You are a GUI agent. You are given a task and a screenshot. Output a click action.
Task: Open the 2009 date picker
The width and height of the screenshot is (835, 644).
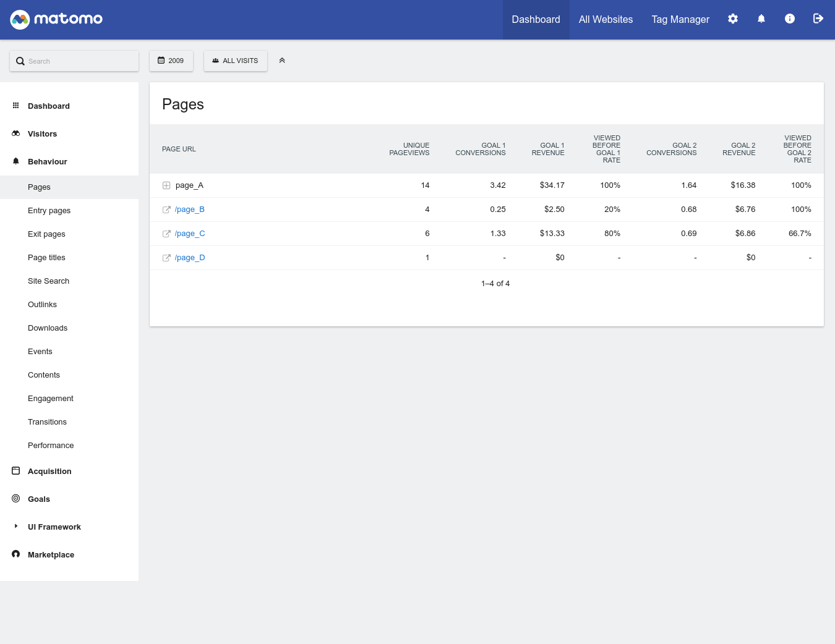171,61
